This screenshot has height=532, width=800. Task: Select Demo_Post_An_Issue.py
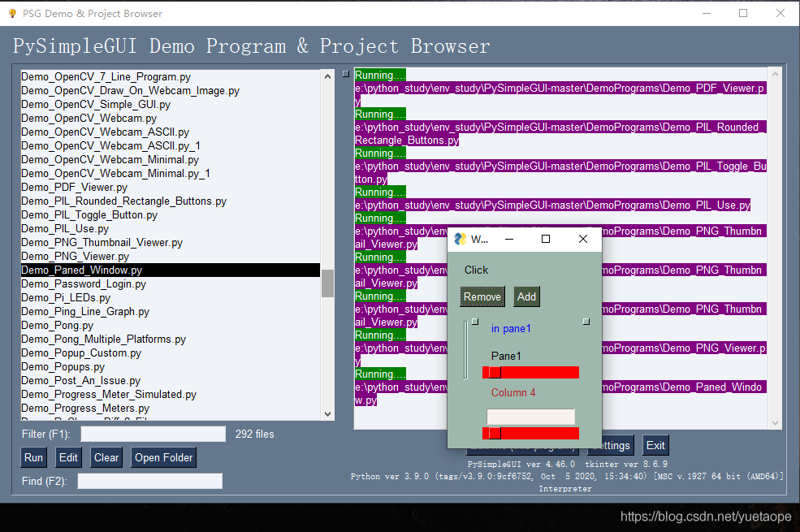coord(171,380)
